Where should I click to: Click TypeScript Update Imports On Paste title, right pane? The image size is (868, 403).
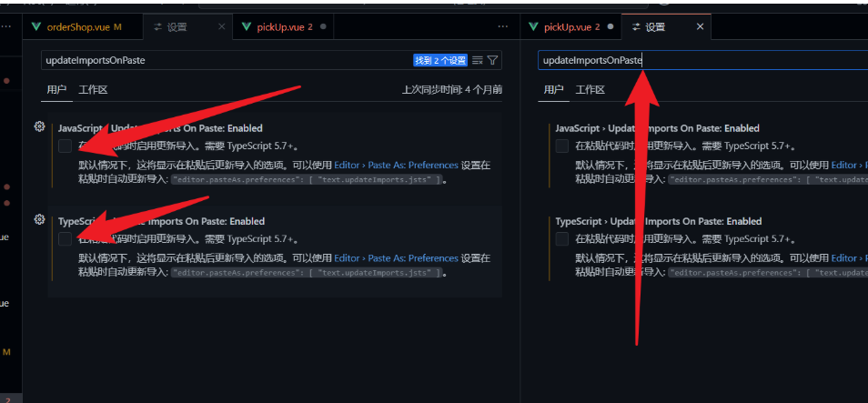(658, 221)
